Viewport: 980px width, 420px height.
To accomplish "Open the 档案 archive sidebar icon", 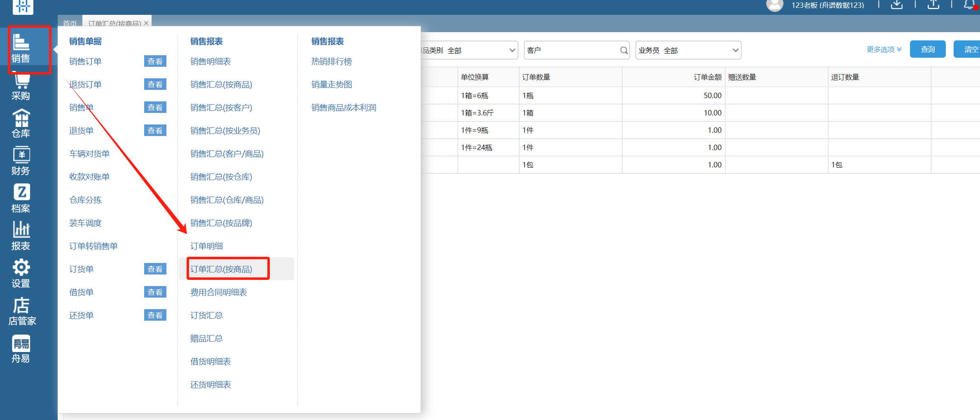I will [x=21, y=199].
